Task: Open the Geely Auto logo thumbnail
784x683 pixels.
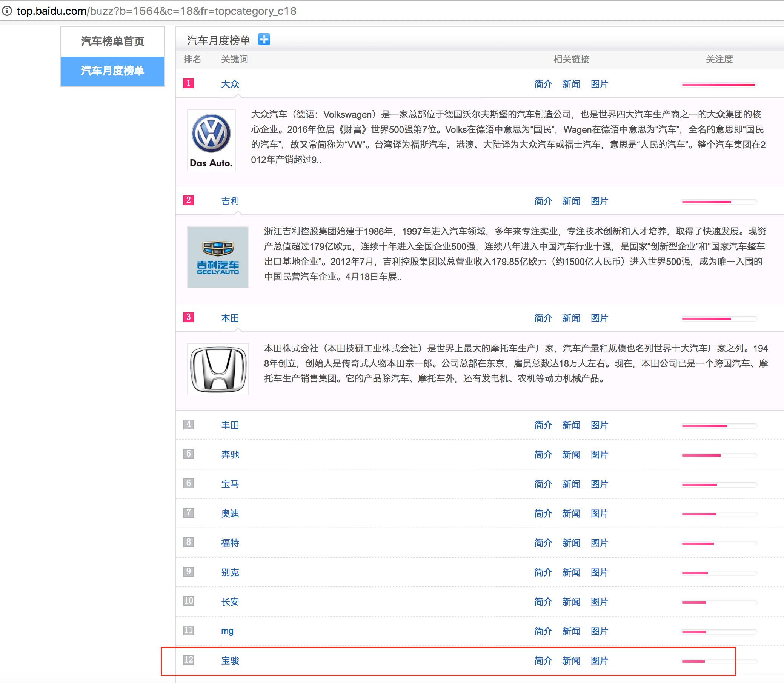Action: click(x=218, y=257)
